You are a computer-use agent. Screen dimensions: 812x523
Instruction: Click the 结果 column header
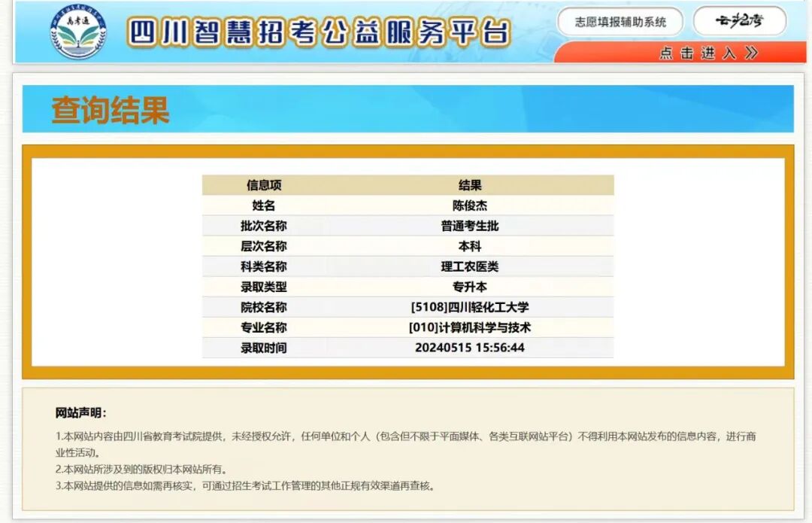470,185
